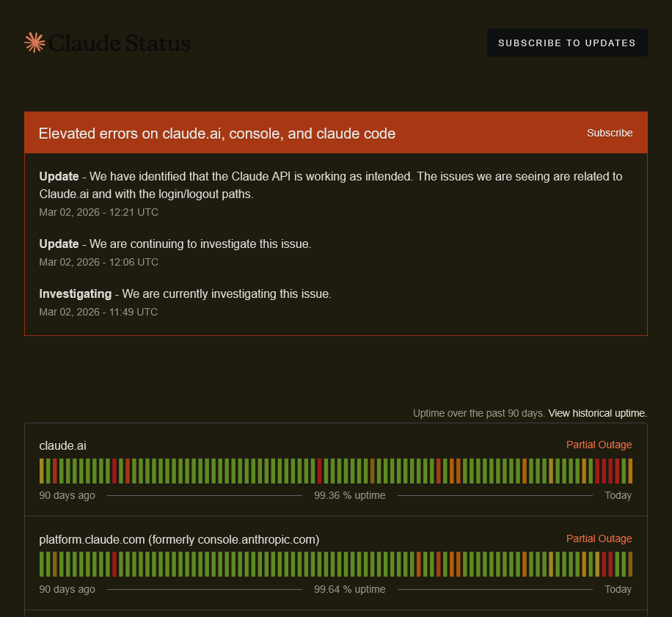This screenshot has width=672, height=617.
Task: Subscribe to the elevated errors incident
Action: click(610, 133)
